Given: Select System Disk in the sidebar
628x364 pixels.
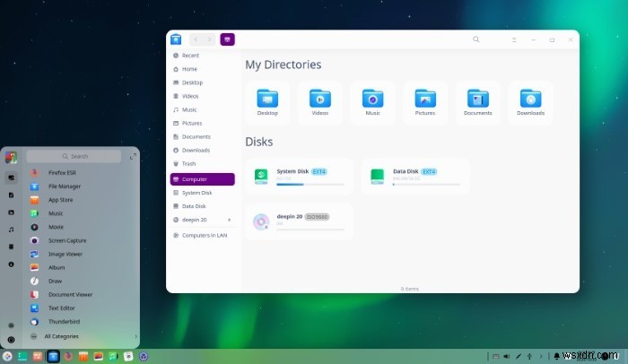Looking at the screenshot, I should point(202,193).
